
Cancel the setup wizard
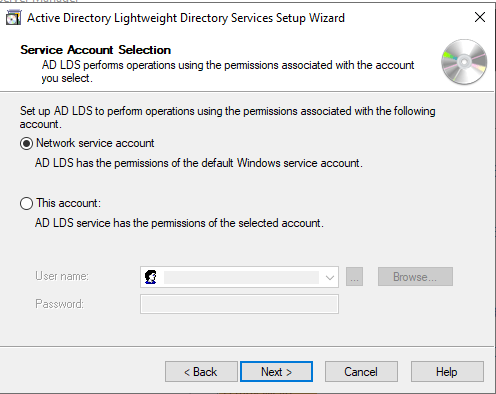point(361,372)
